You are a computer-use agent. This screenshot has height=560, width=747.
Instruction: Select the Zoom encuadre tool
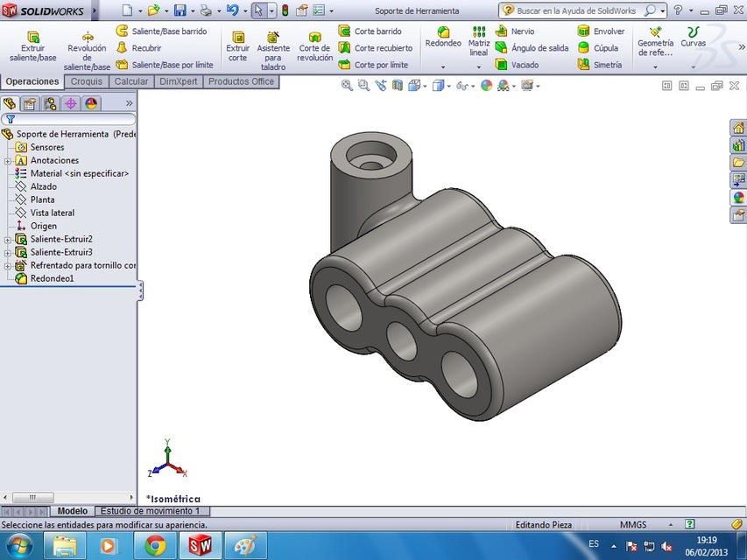click(363, 85)
